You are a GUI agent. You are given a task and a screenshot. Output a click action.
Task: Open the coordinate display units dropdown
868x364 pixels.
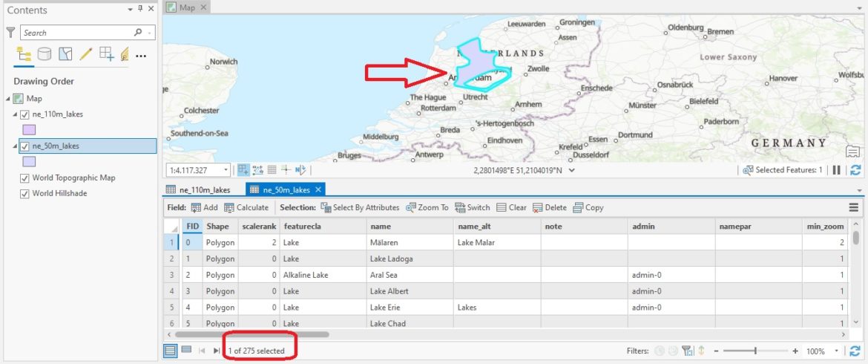click(572, 170)
